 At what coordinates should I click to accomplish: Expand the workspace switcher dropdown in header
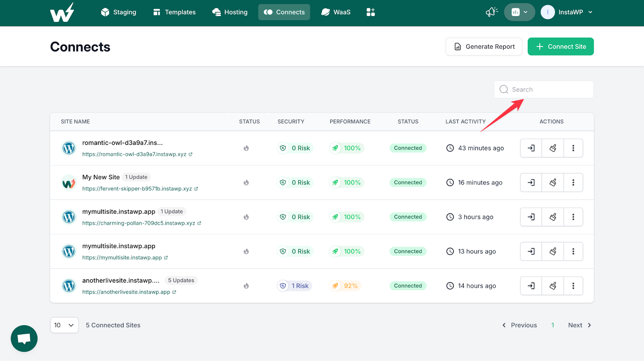[520, 12]
